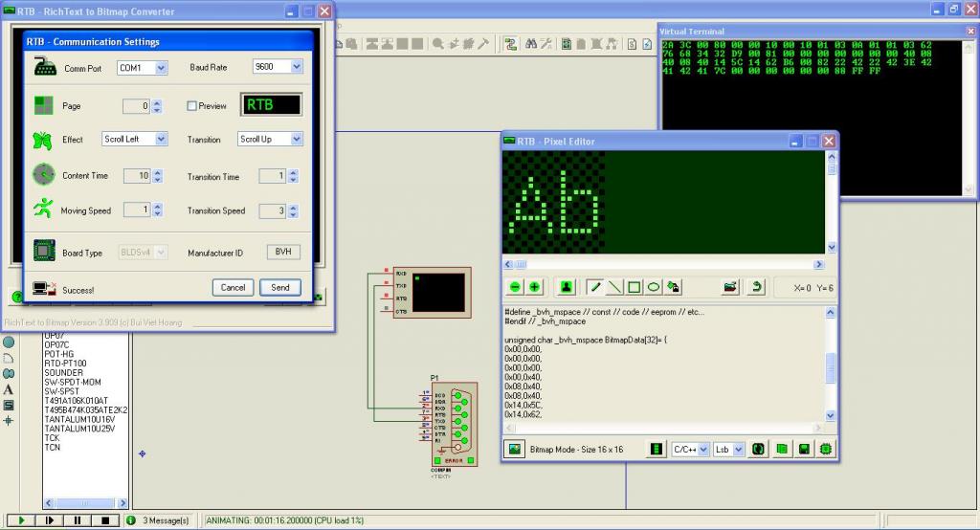This screenshot has width=980, height=530.
Task: Select SOUNDER in the component list
Action: pos(64,373)
